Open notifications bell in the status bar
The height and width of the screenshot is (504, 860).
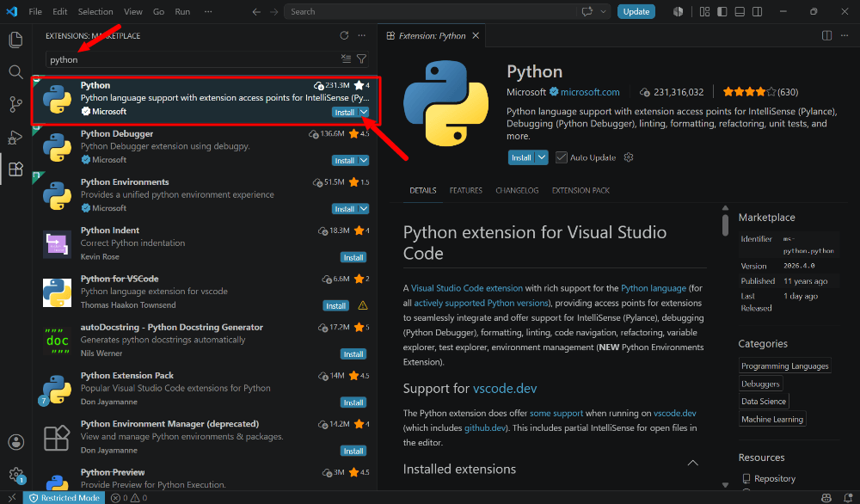848,498
